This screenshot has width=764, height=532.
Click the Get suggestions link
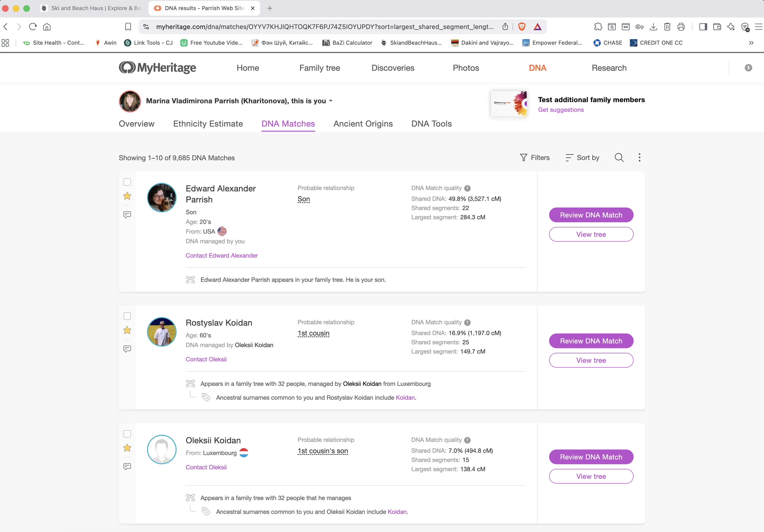pos(561,110)
